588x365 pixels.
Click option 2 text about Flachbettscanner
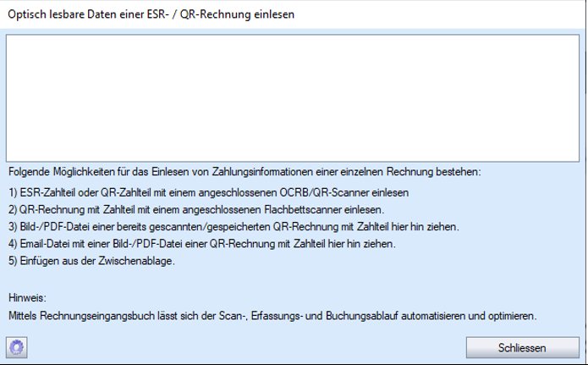[196, 209]
